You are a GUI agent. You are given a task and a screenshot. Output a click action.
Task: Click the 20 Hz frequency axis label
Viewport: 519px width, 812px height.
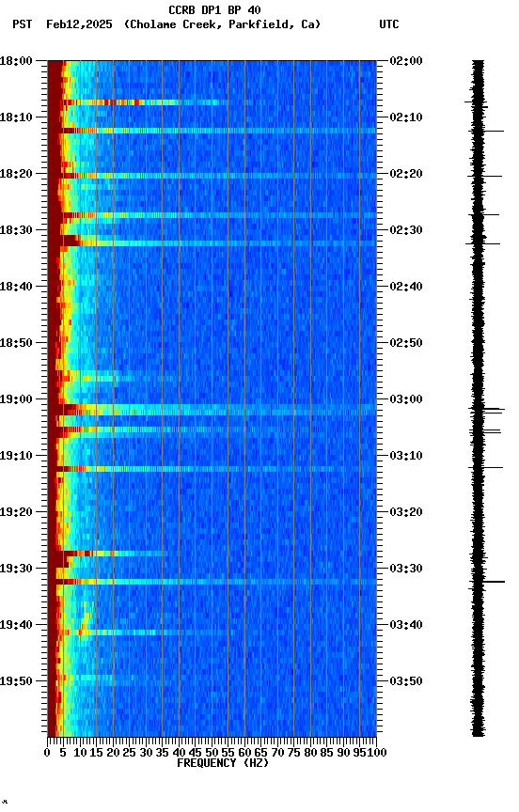114,753
